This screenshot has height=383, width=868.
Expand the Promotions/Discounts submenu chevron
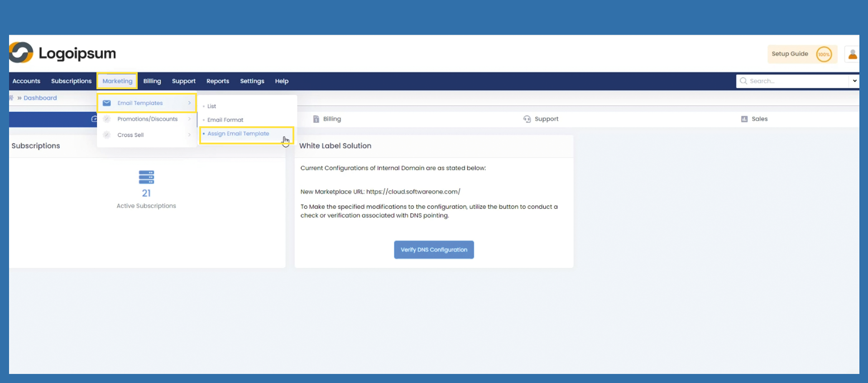click(189, 119)
